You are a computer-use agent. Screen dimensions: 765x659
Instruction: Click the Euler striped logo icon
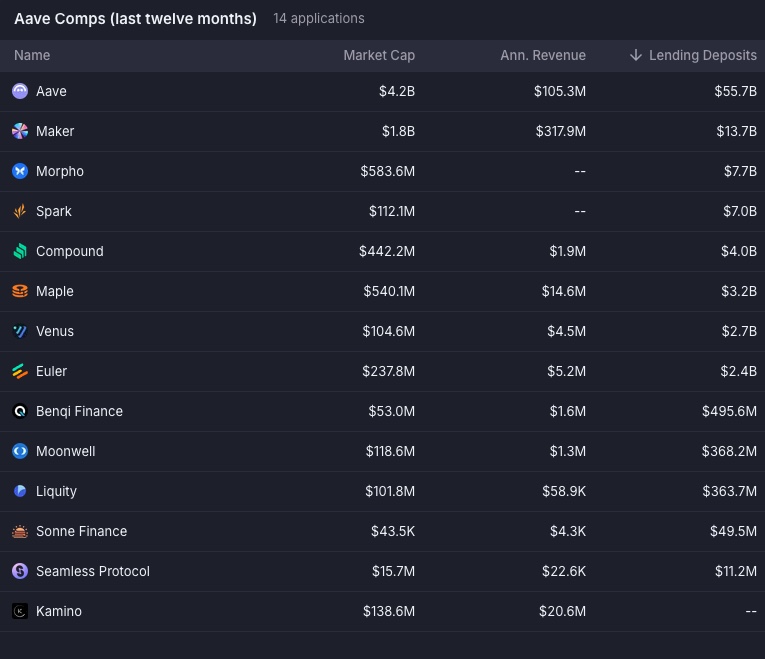[x=20, y=371]
